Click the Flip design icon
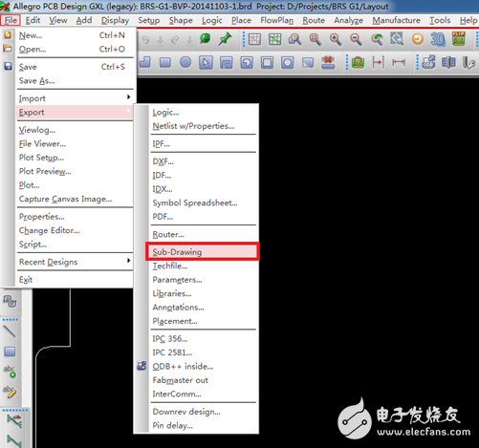Screen dimensions: 479x448 pyautogui.click(x=459, y=38)
